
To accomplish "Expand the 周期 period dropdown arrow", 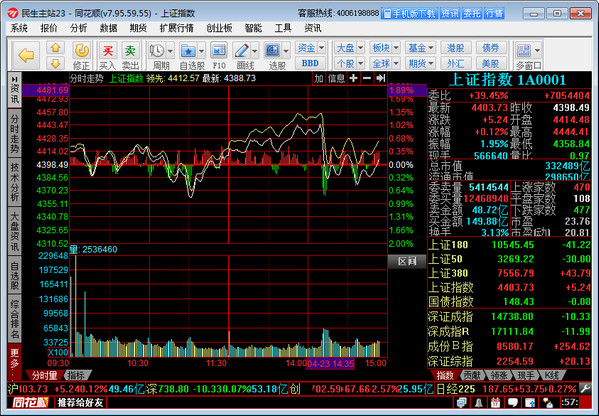I will pyautogui.click(x=170, y=50).
